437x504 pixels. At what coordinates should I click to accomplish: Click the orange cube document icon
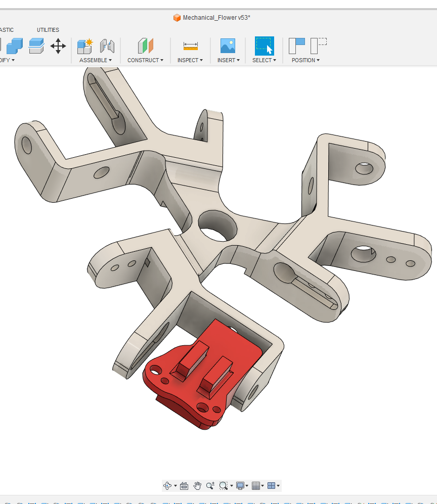coord(177,18)
